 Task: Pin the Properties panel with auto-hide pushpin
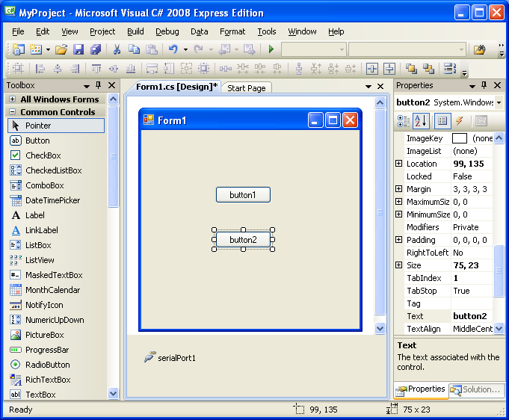(x=484, y=85)
